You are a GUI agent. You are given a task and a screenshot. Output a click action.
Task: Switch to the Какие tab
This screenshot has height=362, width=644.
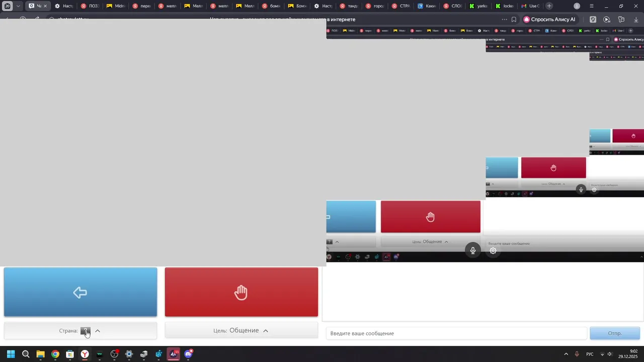click(426, 6)
